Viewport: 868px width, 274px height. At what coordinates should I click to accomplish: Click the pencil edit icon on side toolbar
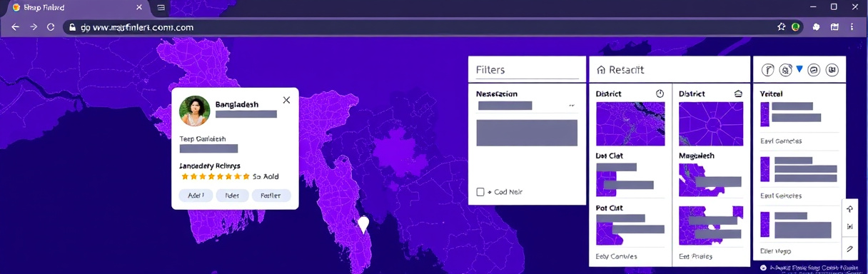click(850, 249)
